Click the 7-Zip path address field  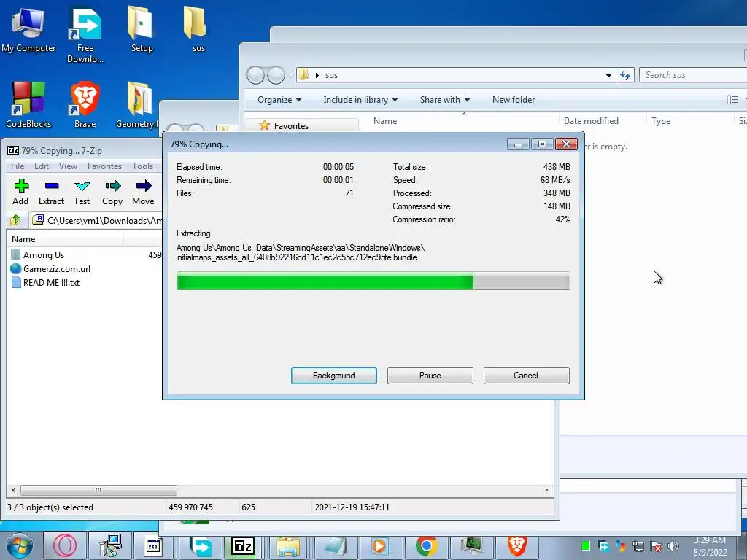[x=97, y=220]
